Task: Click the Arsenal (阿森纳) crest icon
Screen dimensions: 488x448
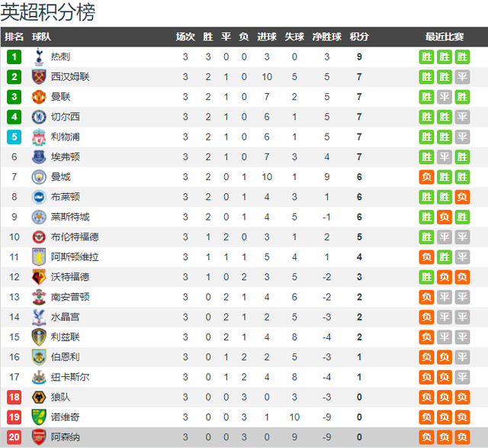Action: (x=39, y=437)
